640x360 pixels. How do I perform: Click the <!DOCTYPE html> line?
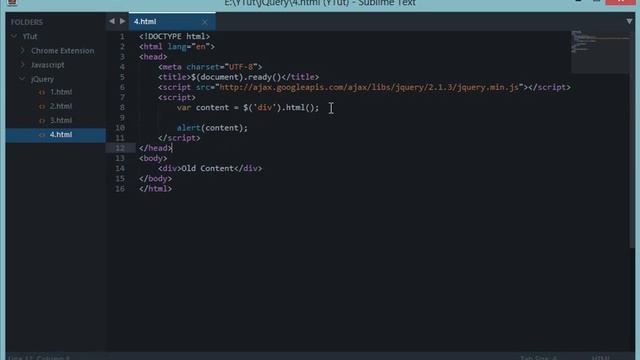(174, 36)
